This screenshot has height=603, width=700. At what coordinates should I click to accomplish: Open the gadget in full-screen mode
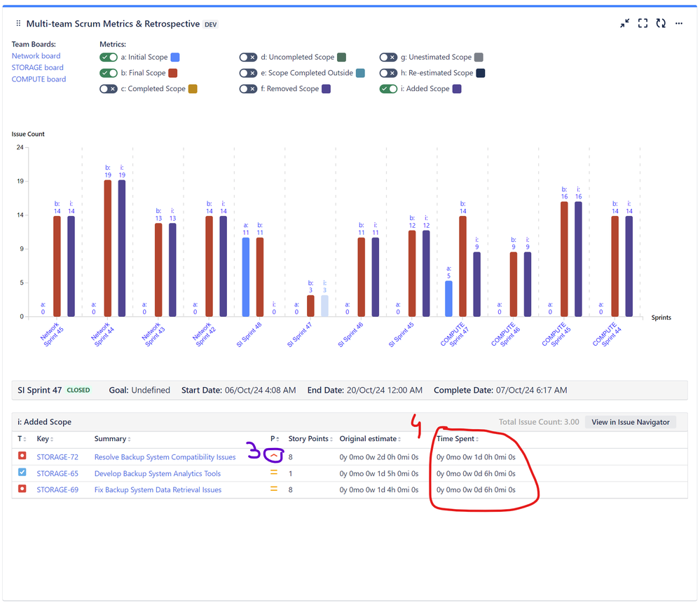coord(643,23)
